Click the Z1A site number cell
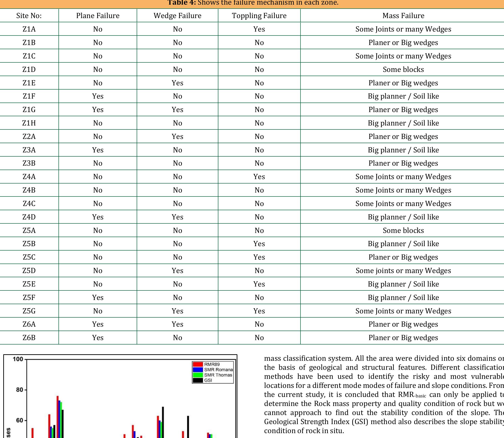The image size is (504, 438). click(29, 29)
